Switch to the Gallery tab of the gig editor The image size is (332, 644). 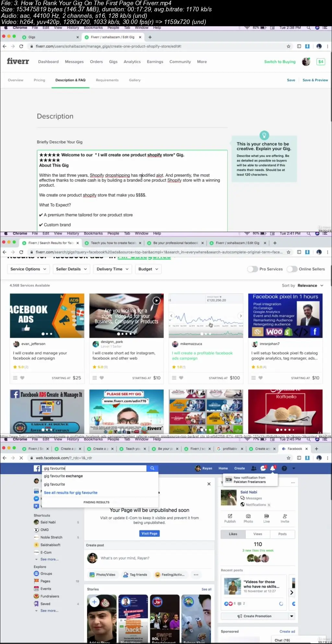pos(135,80)
